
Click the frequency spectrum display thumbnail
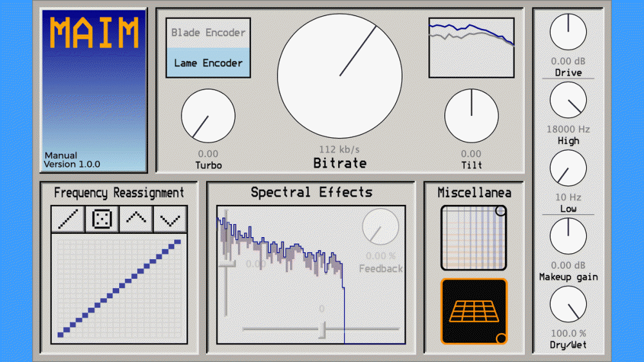471,48
